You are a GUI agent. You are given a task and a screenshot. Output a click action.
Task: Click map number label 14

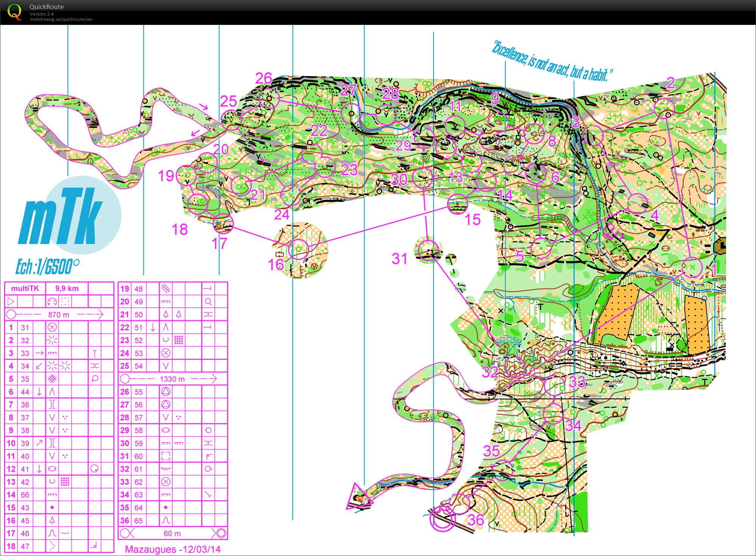pyautogui.click(x=505, y=195)
